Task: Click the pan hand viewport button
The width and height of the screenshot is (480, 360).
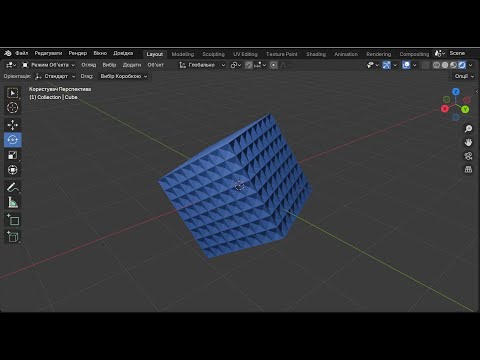Action: click(x=468, y=142)
